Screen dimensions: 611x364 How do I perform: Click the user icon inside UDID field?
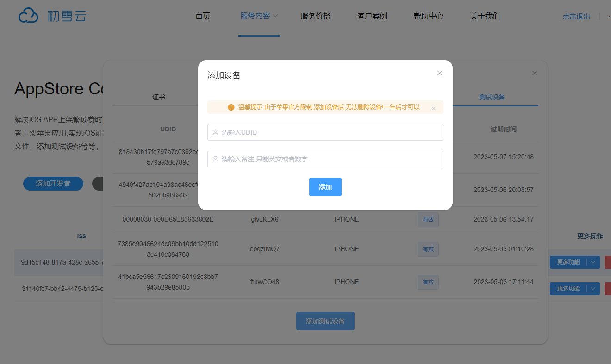[x=215, y=132]
